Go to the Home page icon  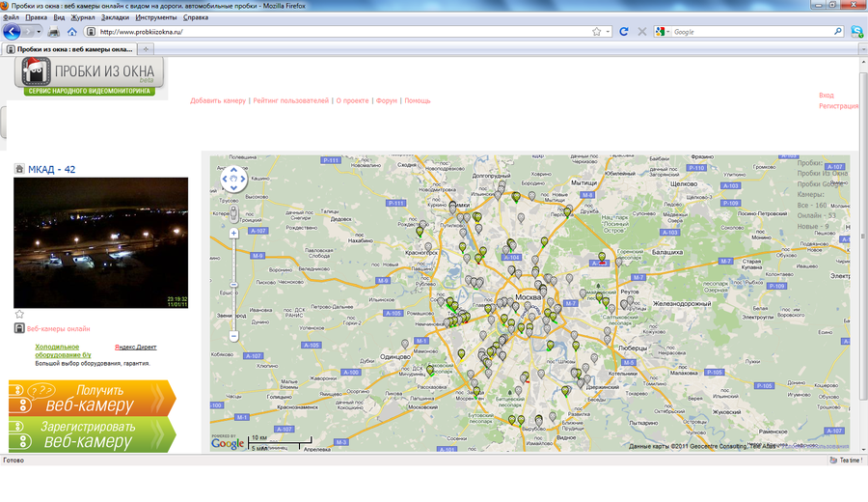71,32
